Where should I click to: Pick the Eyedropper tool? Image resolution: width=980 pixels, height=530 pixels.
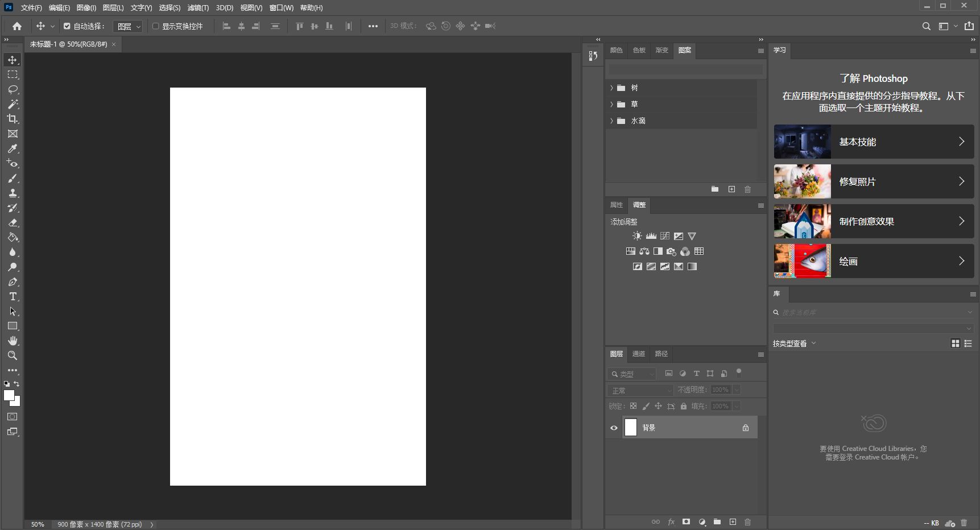pyautogui.click(x=13, y=148)
